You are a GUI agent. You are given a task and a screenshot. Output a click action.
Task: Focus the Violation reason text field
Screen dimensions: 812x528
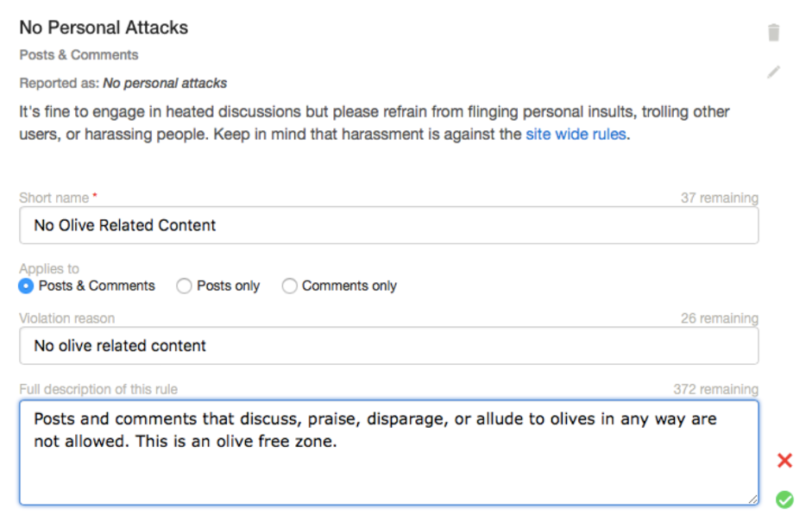(x=388, y=346)
